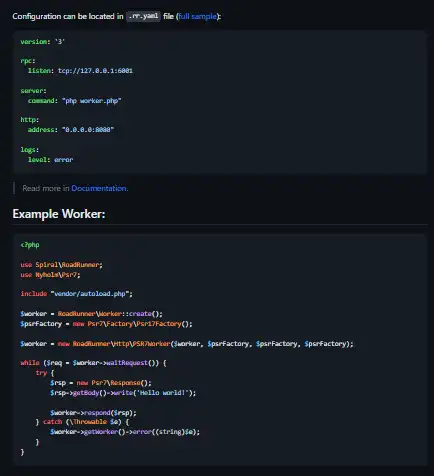Click the "$rsp = new Psr7\Response();" line

101,383
